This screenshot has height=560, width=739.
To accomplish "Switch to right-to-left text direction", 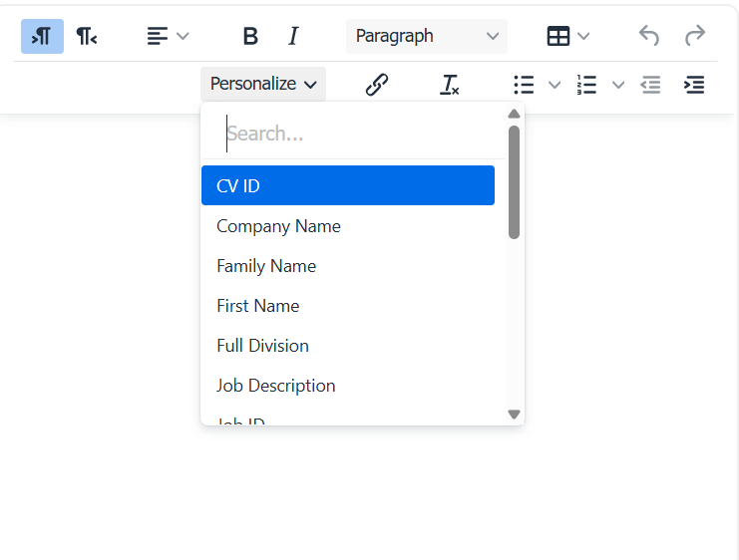I will click(88, 37).
